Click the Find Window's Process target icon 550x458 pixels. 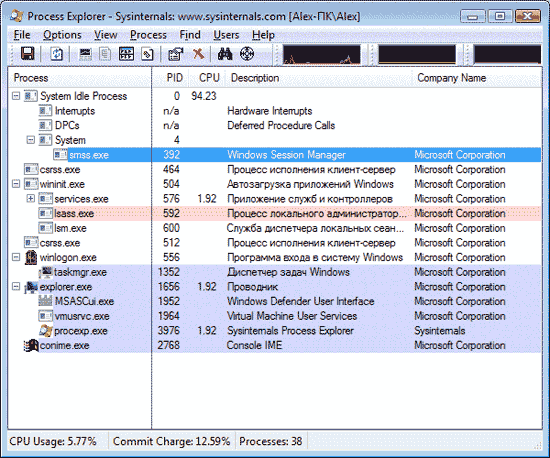tap(247, 54)
